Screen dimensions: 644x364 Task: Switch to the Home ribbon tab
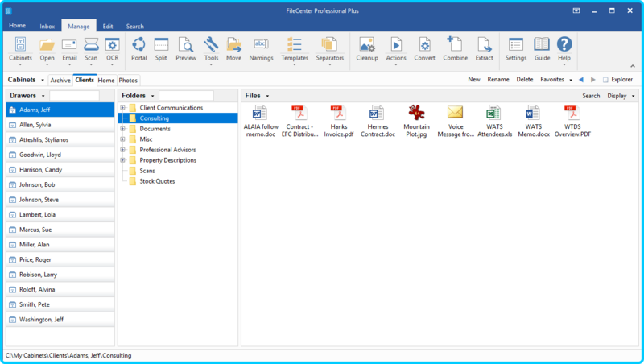(17, 26)
